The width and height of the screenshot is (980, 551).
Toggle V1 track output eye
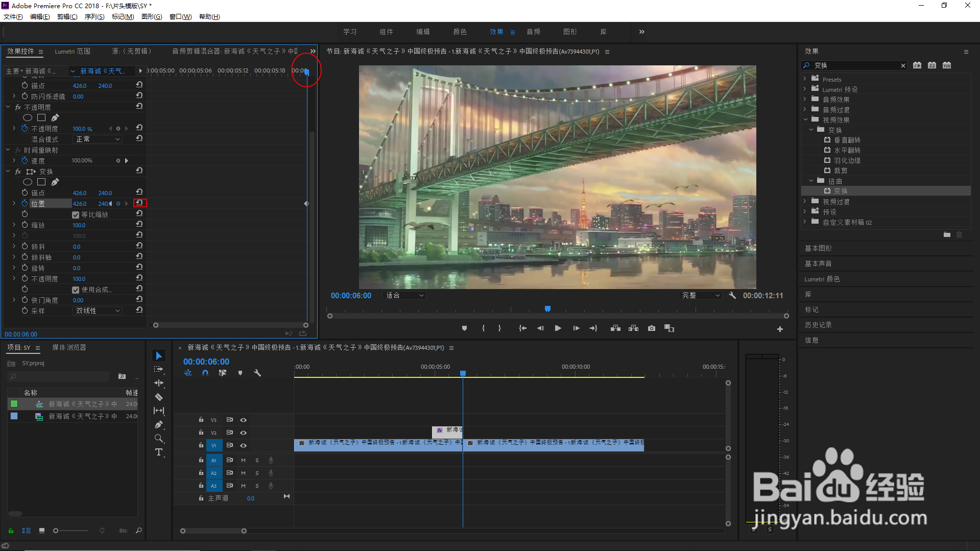(244, 445)
